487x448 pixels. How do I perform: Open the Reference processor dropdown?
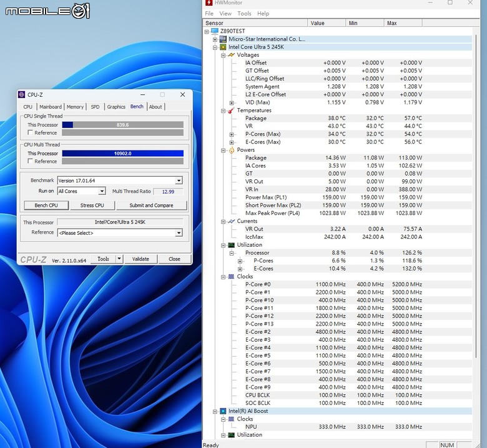(179, 233)
